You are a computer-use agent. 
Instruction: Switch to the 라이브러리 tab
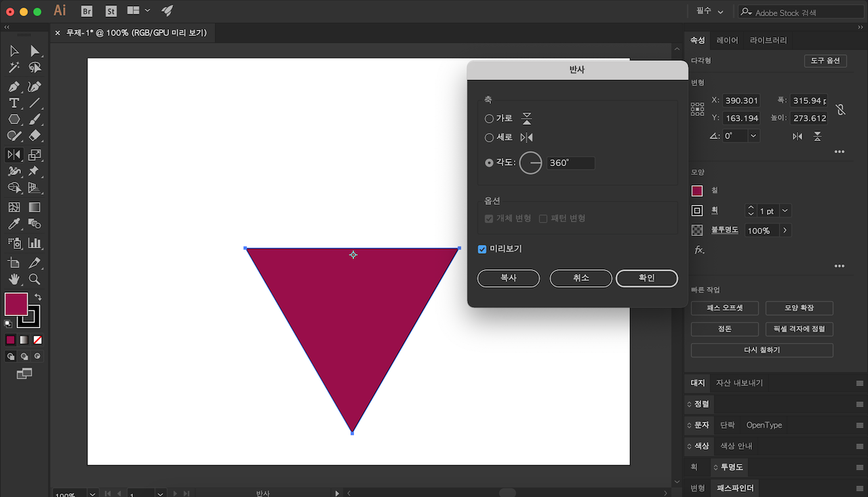pos(768,41)
